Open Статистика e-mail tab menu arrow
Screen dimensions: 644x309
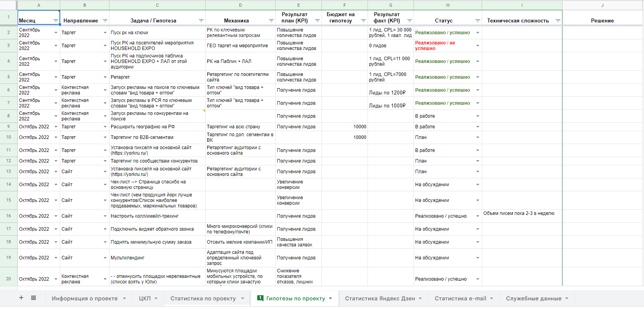click(492, 298)
